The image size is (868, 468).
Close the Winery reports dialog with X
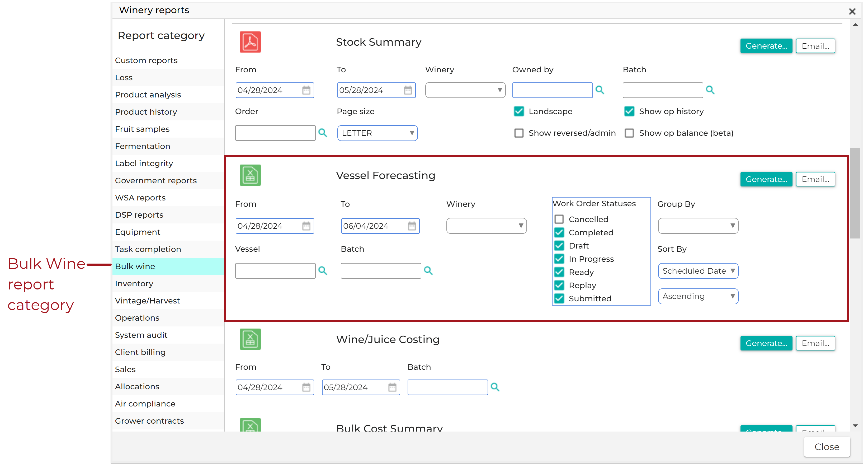point(852,11)
